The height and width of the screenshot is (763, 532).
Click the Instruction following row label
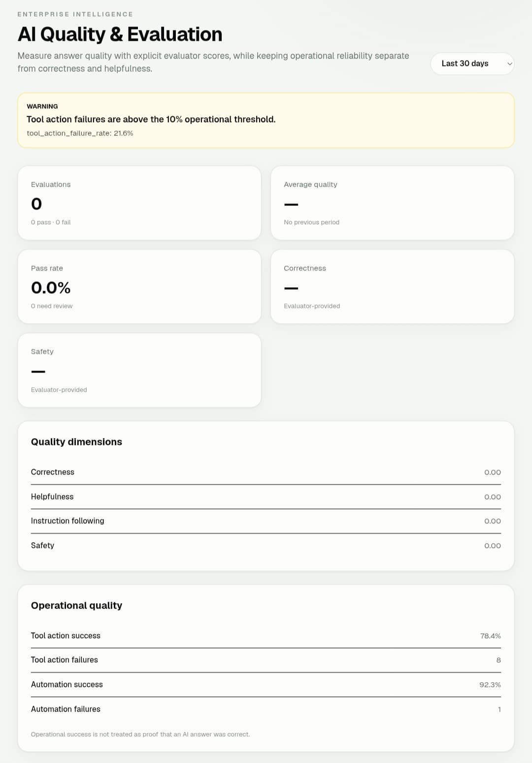pos(67,521)
